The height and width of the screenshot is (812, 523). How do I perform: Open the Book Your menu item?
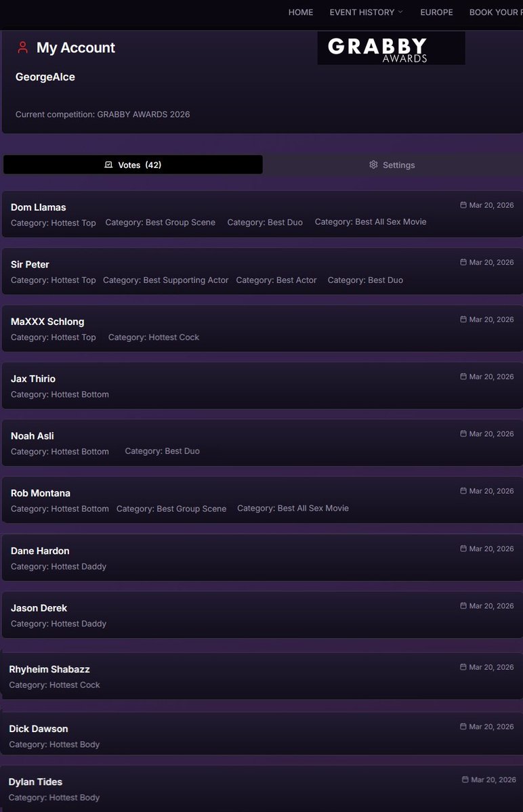tap(495, 12)
